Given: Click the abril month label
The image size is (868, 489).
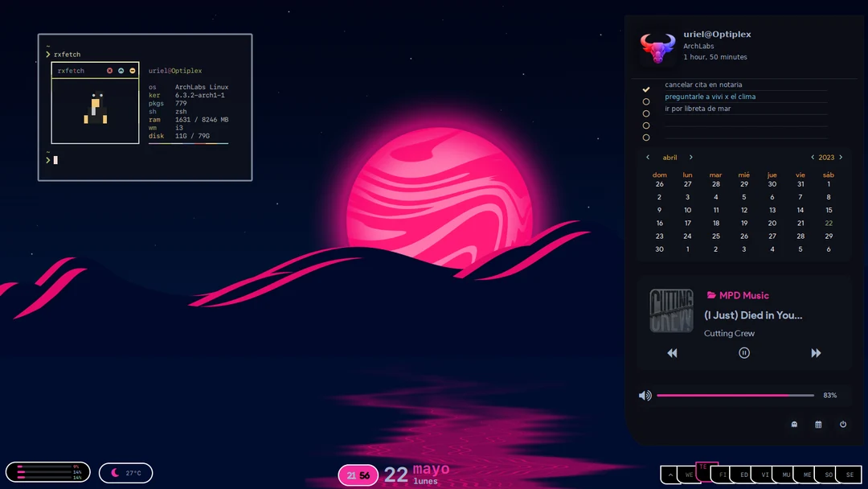Looking at the screenshot, I should 669,157.
